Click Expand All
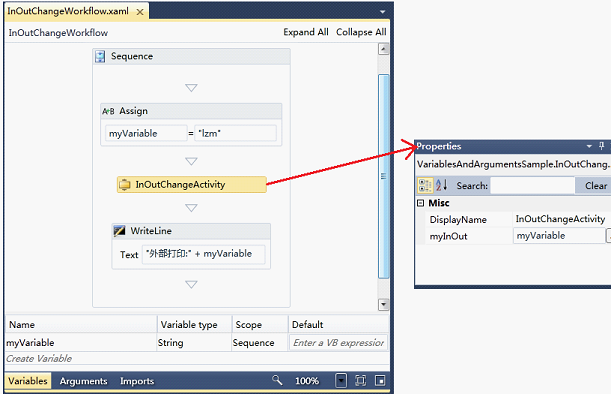The image size is (611, 394). pos(306,32)
